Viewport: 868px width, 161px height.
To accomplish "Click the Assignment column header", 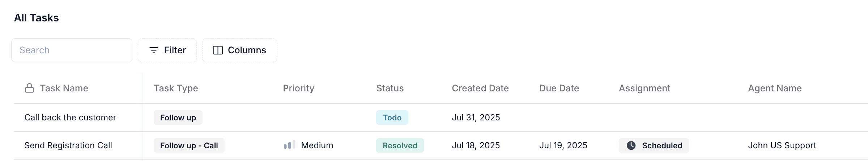I will [x=644, y=88].
